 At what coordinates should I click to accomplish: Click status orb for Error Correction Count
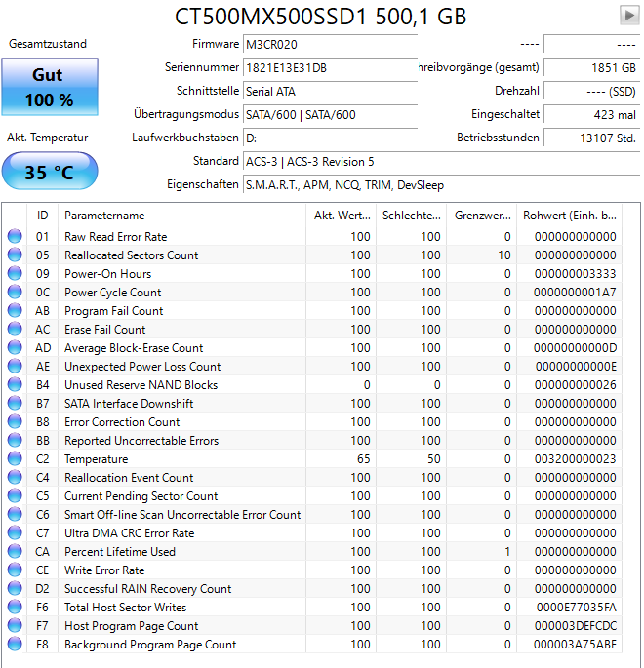[x=15, y=421]
